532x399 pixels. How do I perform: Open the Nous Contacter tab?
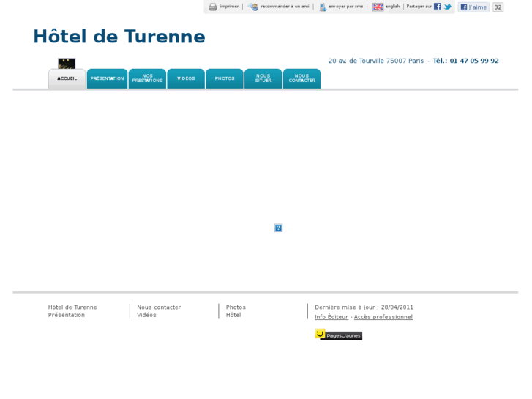click(x=302, y=78)
